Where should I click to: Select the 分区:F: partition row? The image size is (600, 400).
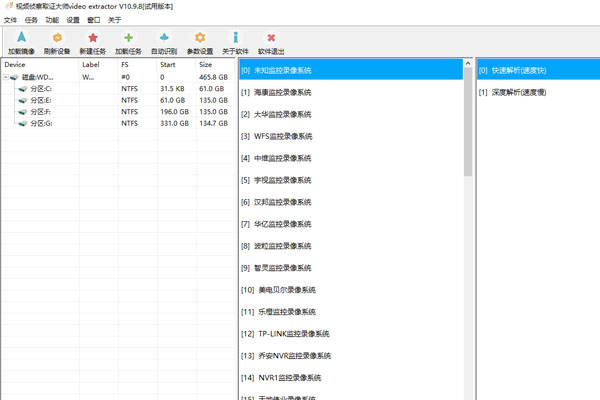click(x=118, y=112)
